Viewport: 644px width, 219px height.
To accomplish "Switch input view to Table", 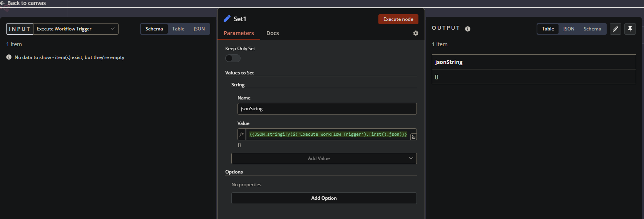I will coord(178,29).
